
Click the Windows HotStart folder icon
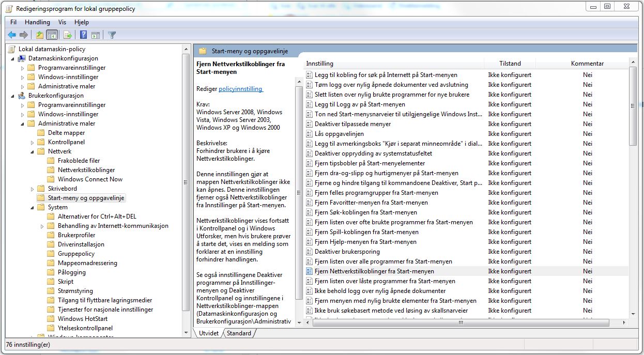[x=51, y=319]
